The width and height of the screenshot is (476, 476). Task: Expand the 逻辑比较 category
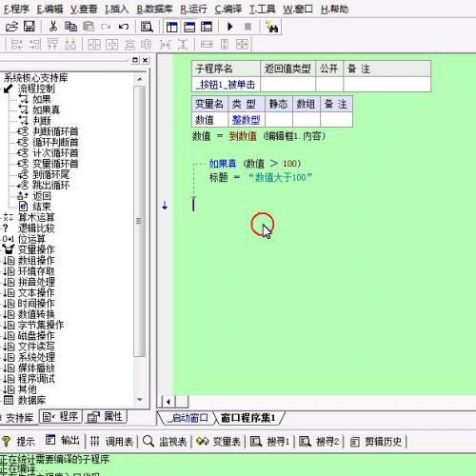[36, 228]
